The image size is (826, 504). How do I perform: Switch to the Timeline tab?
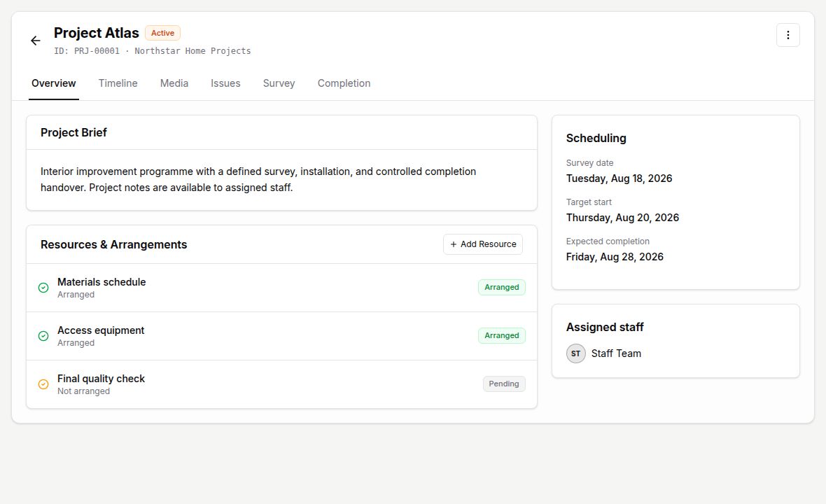point(118,83)
